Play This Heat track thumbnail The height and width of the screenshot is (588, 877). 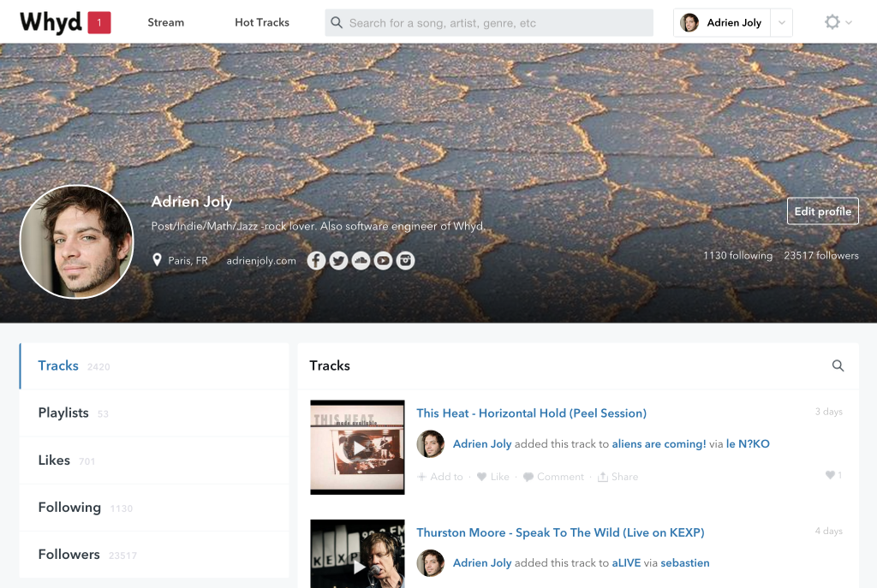(x=357, y=447)
